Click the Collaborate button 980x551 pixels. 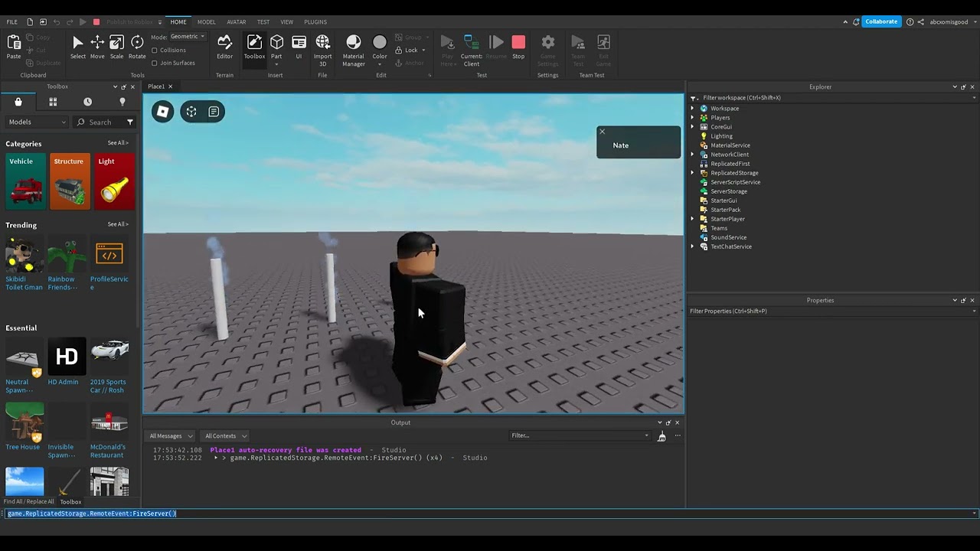pyautogui.click(x=880, y=21)
